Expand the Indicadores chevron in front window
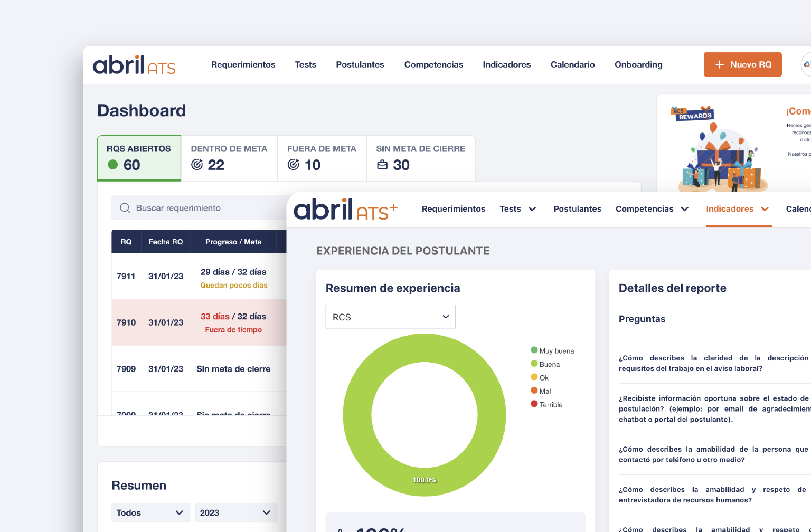811x532 pixels. click(765, 209)
